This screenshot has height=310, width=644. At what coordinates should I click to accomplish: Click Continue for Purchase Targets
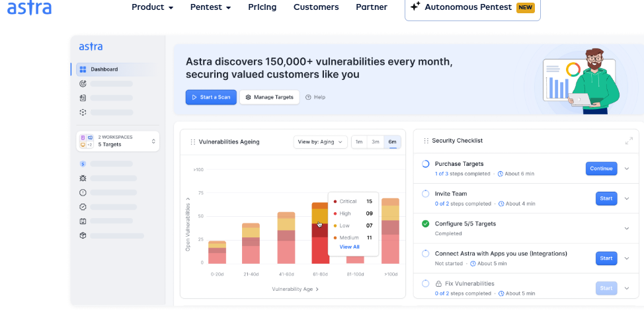(601, 169)
